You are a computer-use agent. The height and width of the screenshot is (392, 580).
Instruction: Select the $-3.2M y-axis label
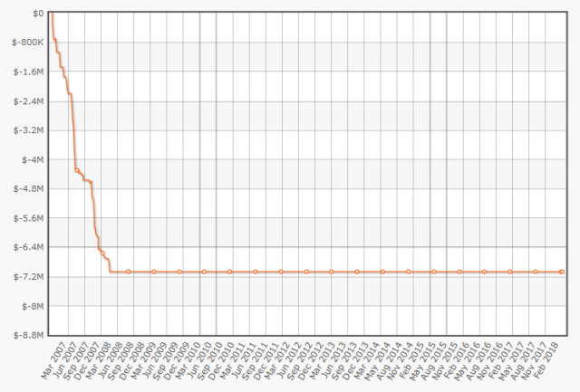(30, 130)
